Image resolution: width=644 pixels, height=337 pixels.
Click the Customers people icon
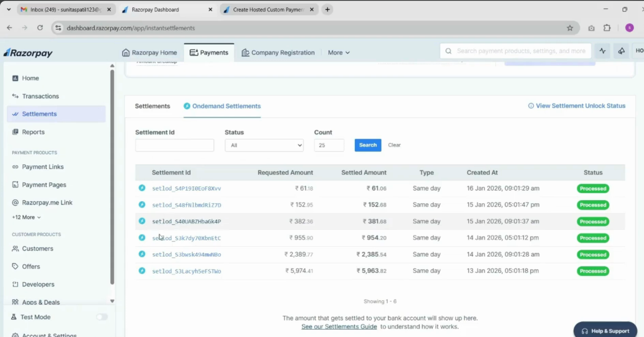pyautogui.click(x=15, y=248)
